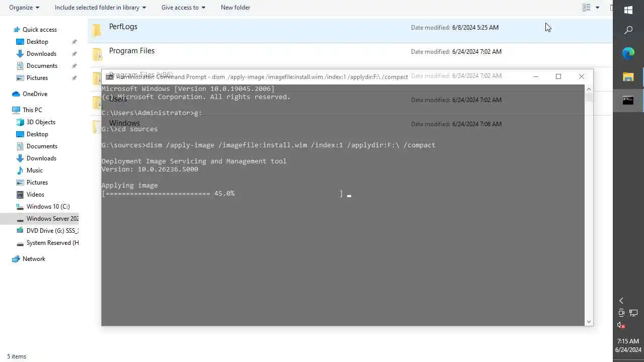The width and height of the screenshot is (644, 362).
Task: Open Include selected folder in library menu
Action: (x=100, y=8)
